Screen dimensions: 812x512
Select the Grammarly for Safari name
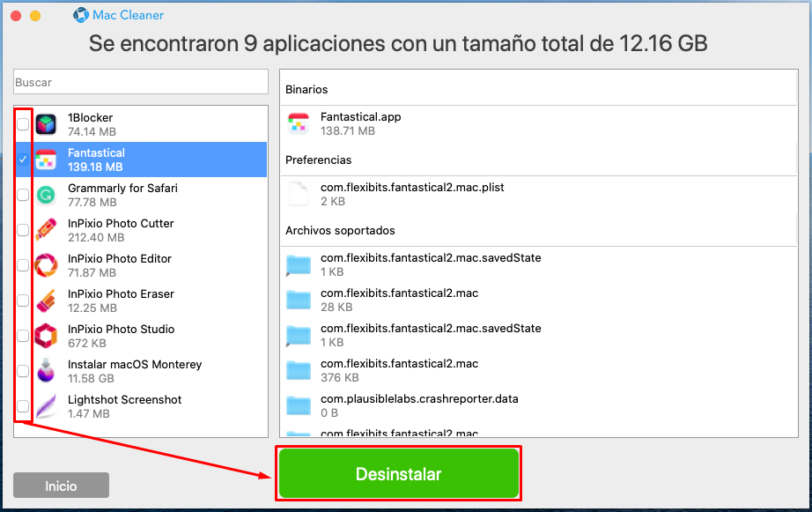[x=122, y=188]
